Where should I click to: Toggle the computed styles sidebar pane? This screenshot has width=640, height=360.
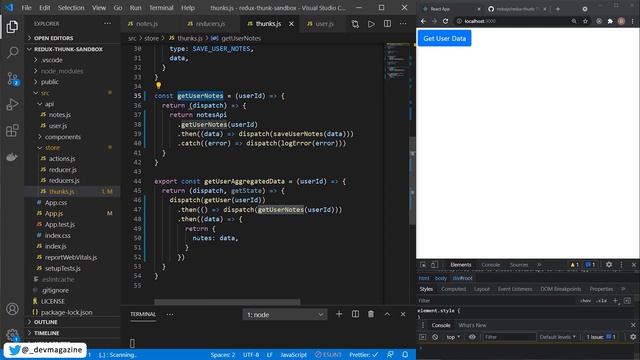pos(627,301)
